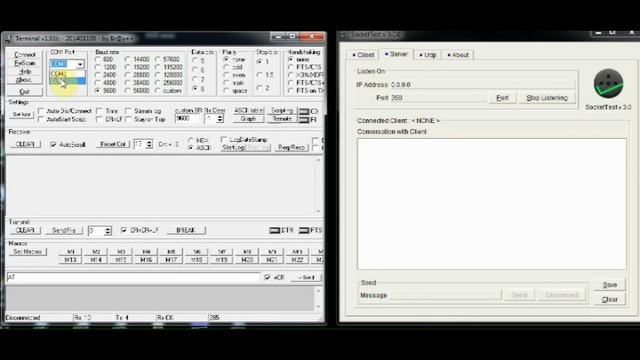
Task: Click the CD status indicator in Settings
Action: click(304, 111)
